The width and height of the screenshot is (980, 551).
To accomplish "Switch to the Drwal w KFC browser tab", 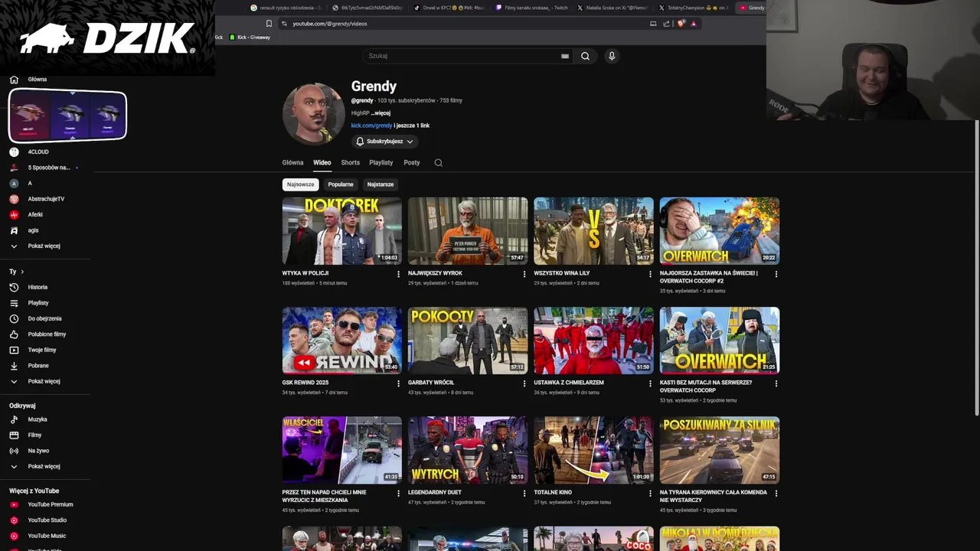I will tap(449, 8).
